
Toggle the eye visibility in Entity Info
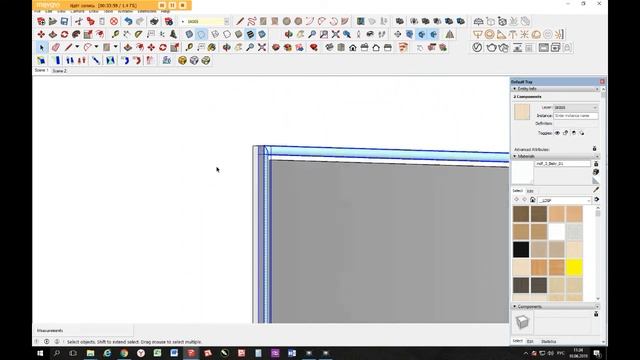tap(557, 133)
